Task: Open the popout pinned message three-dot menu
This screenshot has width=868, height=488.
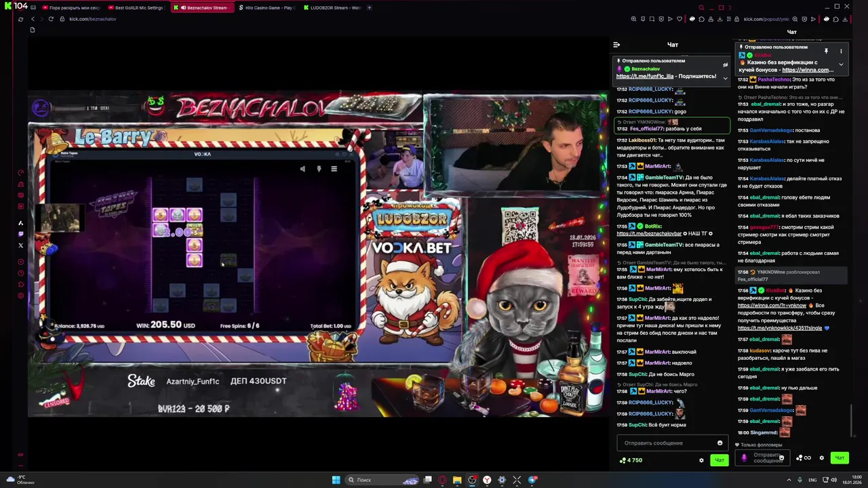Action: [x=841, y=51]
